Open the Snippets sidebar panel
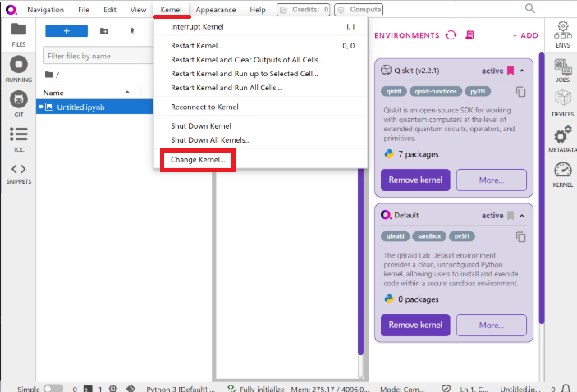The height and width of the screenshot is (392, 577). tap(18, 172)
